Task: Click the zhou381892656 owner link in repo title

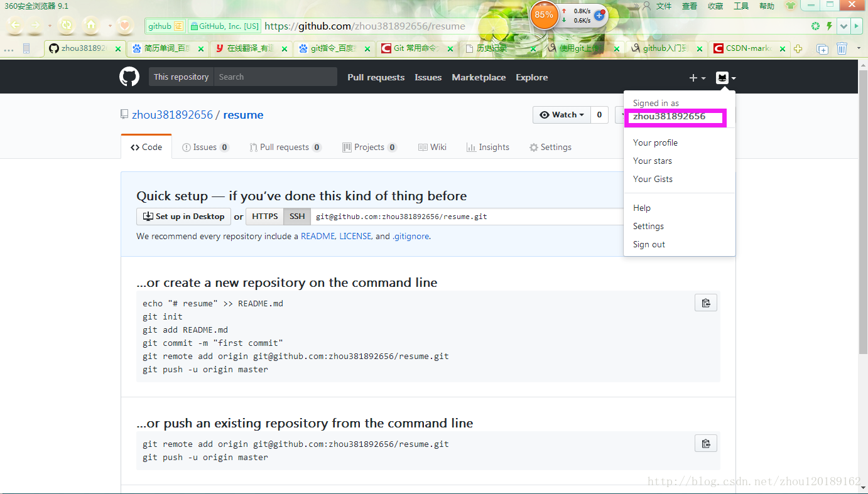Action: tap(172, 115)
